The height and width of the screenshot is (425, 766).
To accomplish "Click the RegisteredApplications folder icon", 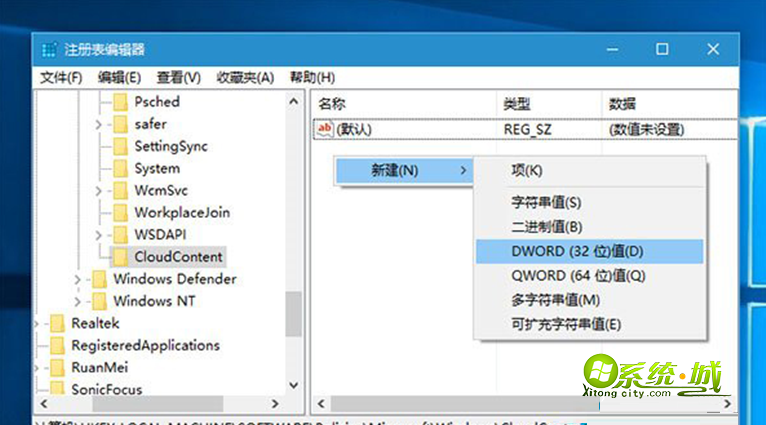I will coord(57,345).
